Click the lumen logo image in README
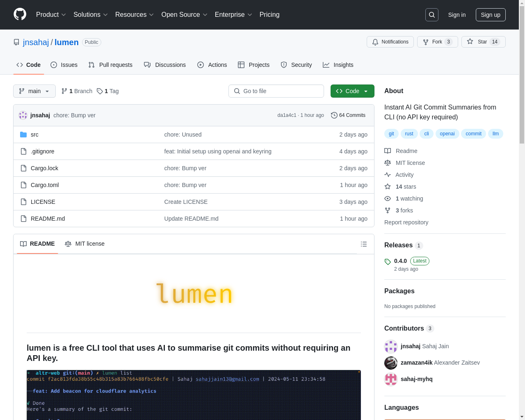Viewport: 525px width, 420px height. pyautogui.click(x=194, y=294)
